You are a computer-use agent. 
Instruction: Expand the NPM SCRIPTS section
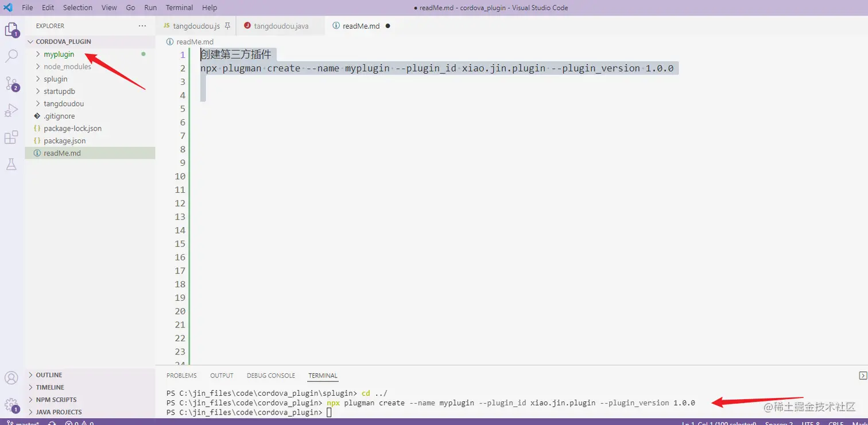pos(31,400)
